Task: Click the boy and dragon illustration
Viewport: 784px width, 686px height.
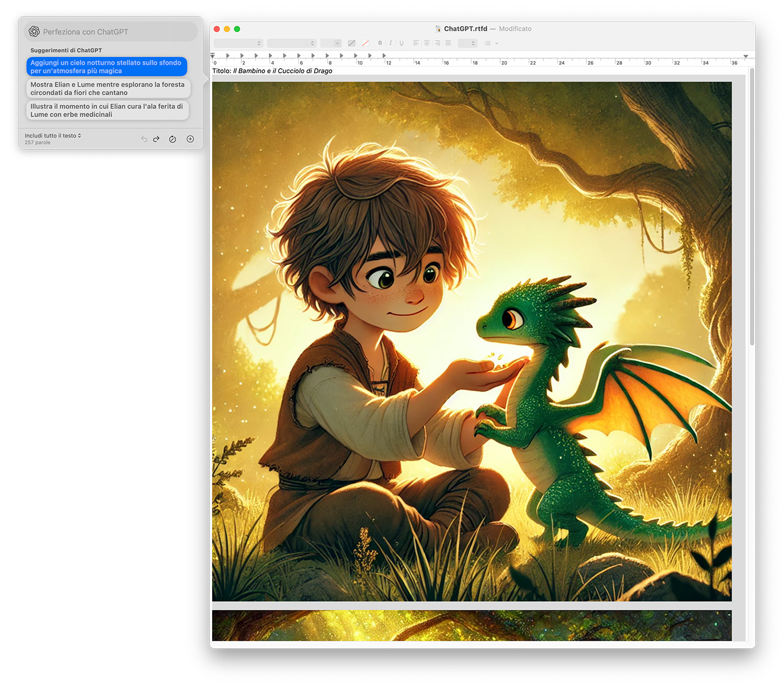Action: [x=472, y=342]
